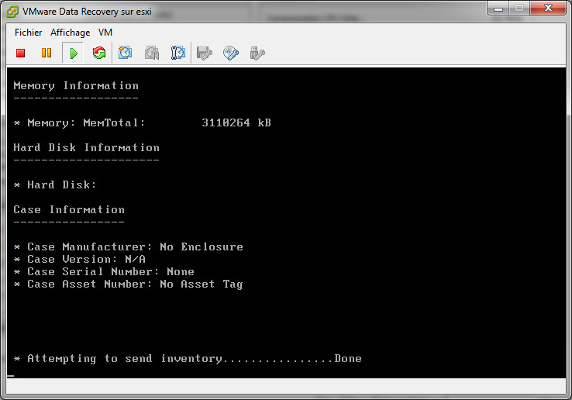Image resolution: width=572 pixels, height=400 pixels.
Task: Click the 'Case Serial Number: None' line
Action: [x=104, y=272]
